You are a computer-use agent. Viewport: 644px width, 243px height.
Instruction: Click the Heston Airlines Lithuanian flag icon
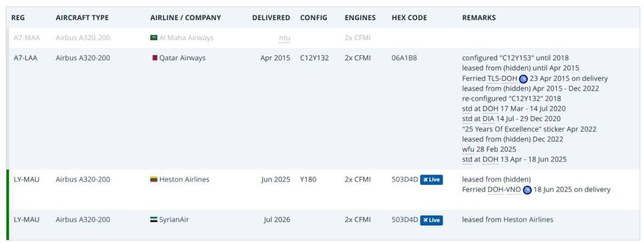[x=154, y=180]
